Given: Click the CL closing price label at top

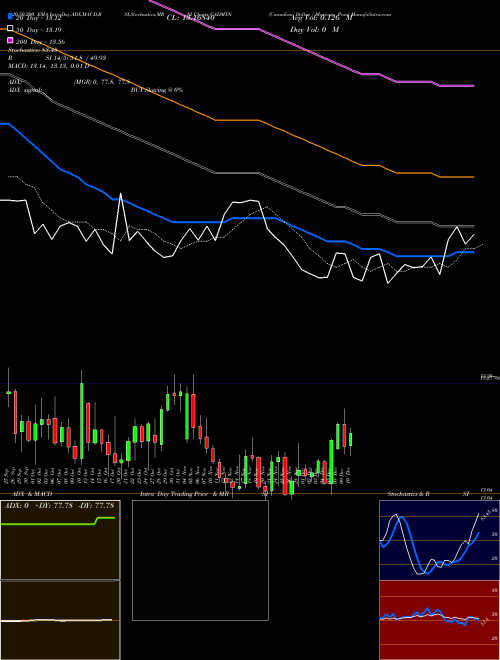Looking at the screenshot, I should (x=191, y=18).
